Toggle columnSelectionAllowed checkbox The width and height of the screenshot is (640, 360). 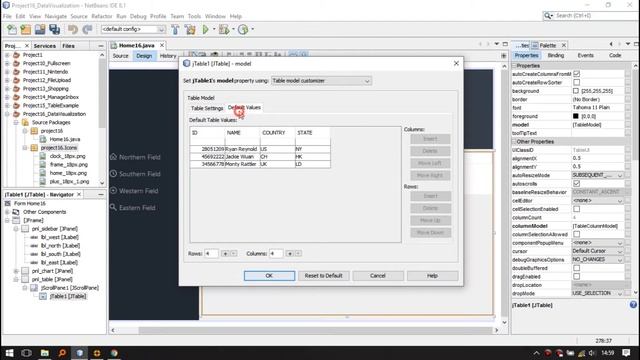point(576,234)
